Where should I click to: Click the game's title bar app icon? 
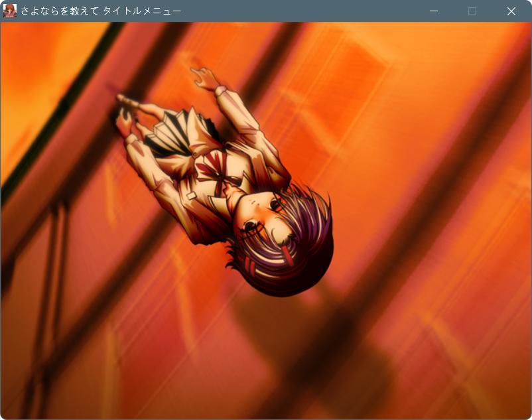pyautogui.click(x=9, y=11)
